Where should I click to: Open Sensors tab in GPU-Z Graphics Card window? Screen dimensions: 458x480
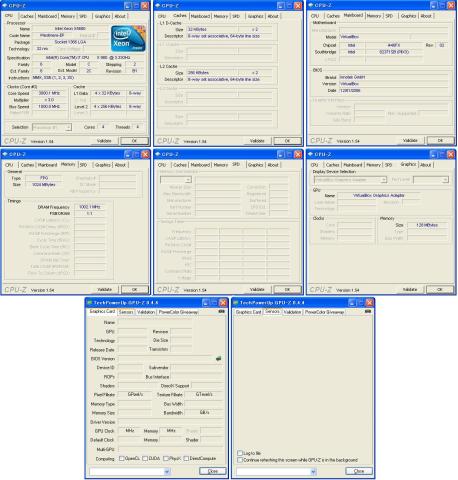click(126, 312)
